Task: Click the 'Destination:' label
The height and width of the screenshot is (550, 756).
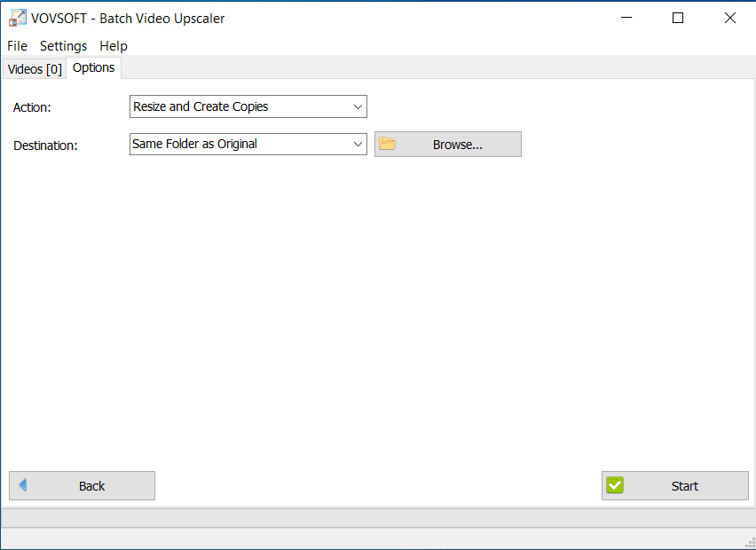Action: tap(45, 145)
